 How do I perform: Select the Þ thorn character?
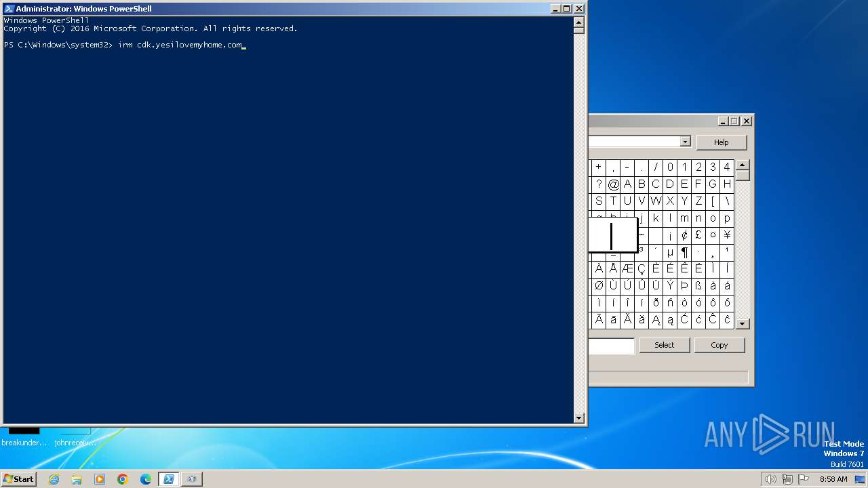(x=684, y=286)
